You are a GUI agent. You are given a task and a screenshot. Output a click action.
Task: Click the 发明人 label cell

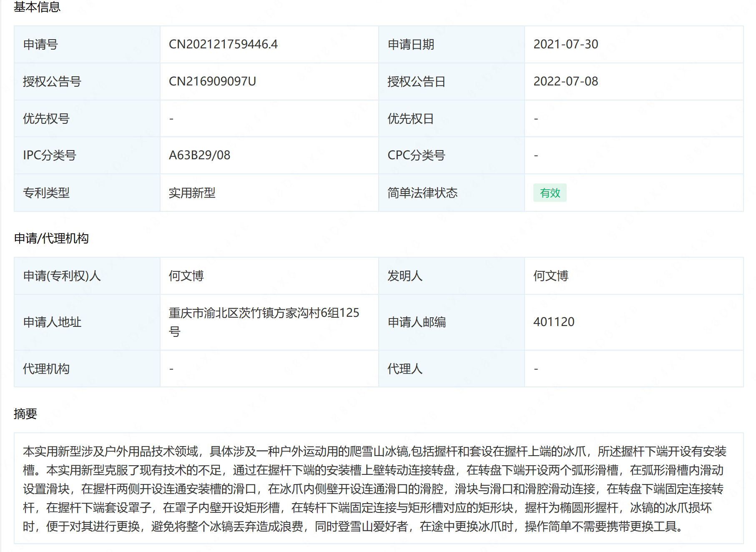pos(451,276)
